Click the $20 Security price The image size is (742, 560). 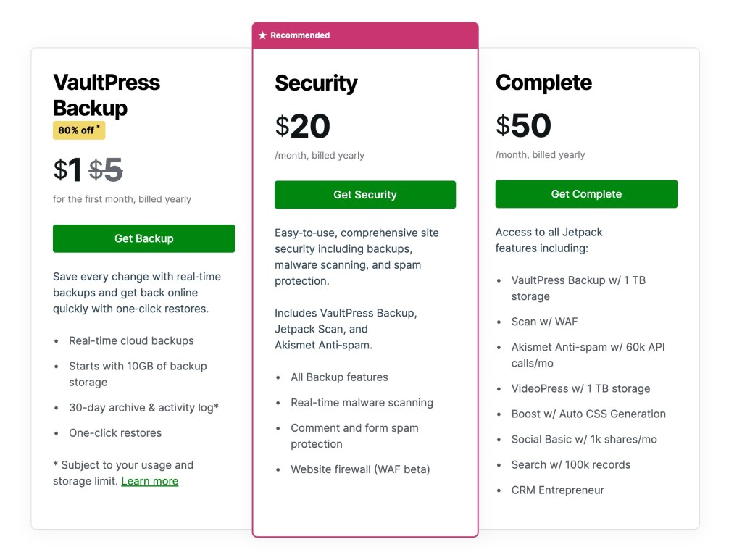click(x=303, y=127)
